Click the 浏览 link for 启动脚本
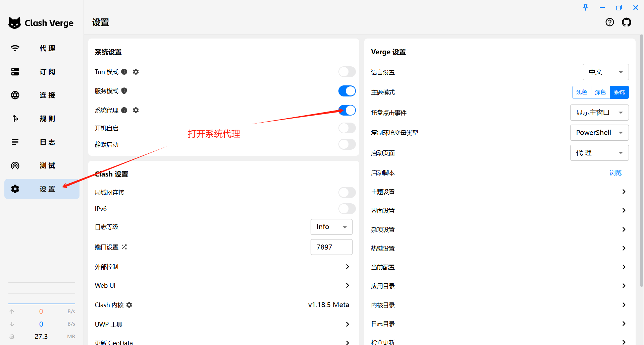644x345 pixels. [615, 173]
